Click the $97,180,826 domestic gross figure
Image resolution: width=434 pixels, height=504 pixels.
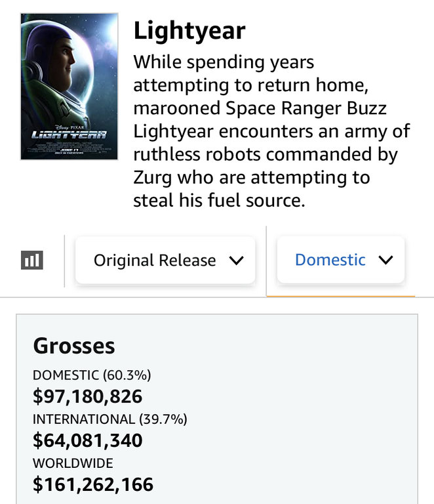click(x=87, y=396)
